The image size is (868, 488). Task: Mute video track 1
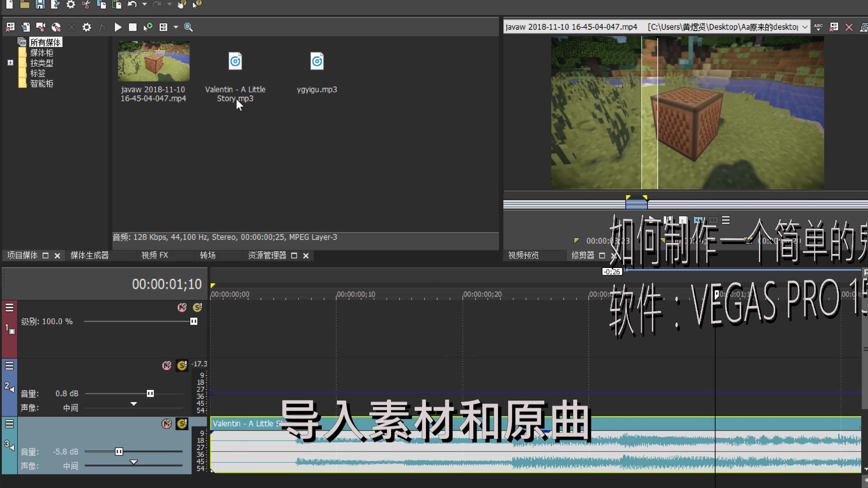[182, 308]
